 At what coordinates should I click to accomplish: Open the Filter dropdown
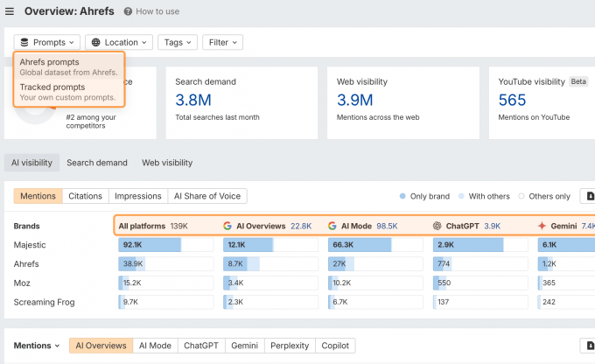pyautogui.click(x=223, y=42)
